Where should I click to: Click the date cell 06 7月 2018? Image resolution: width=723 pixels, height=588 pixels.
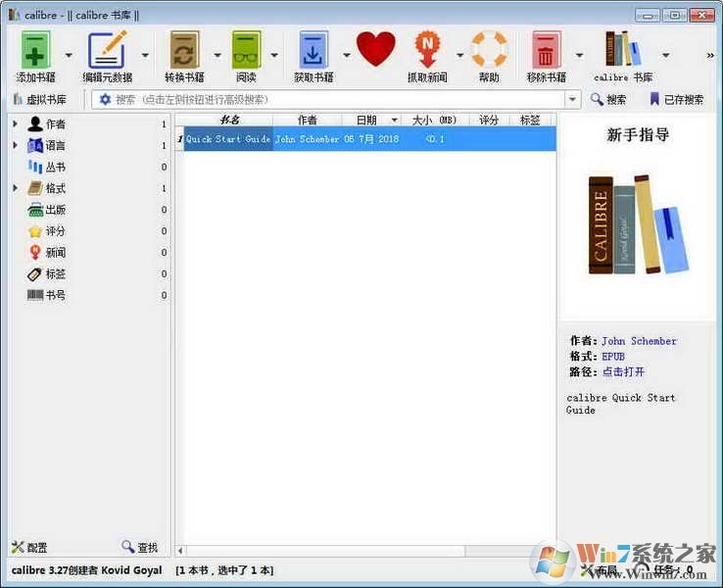[371, 139]
